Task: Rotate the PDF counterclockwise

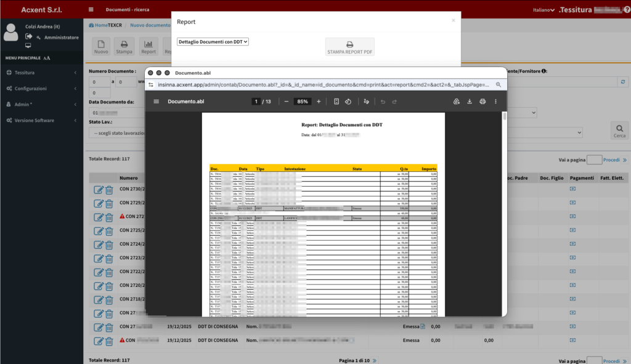Action: coord(348,102)
